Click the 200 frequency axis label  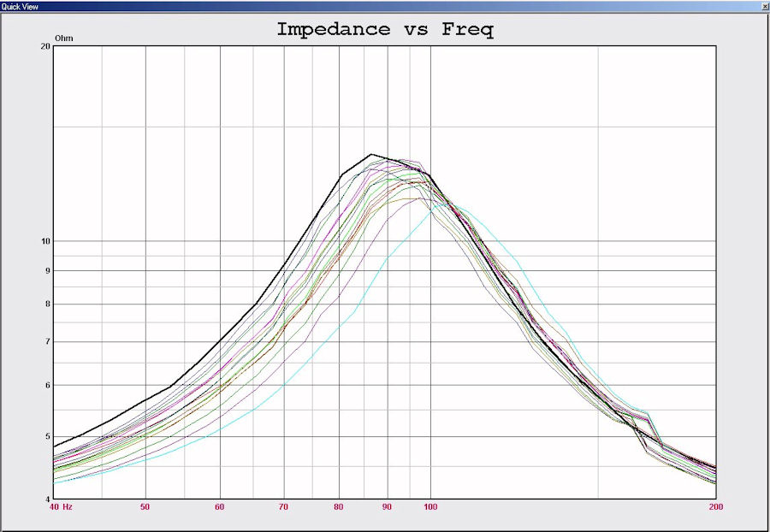pyautogui.click(x=715, y=507)
